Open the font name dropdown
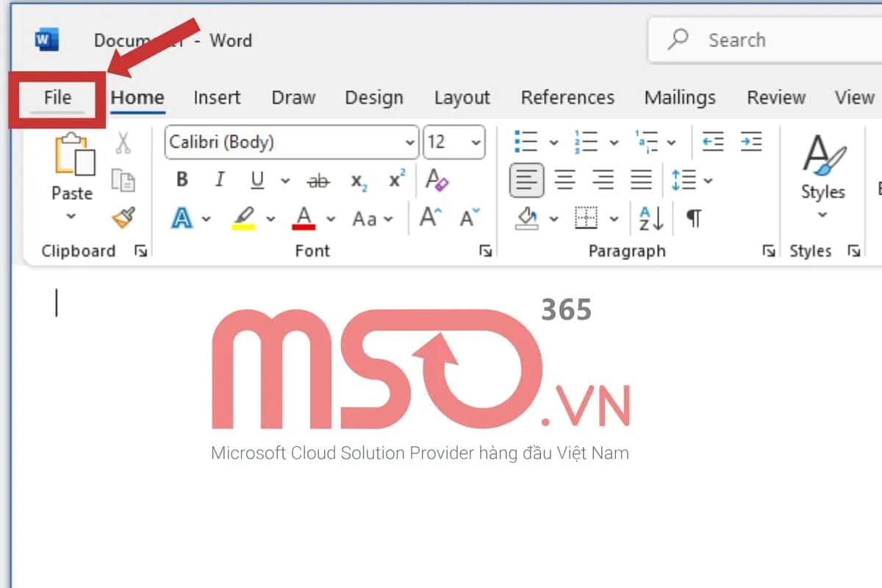Screen dimensions: 882x588 pos(410,142)
